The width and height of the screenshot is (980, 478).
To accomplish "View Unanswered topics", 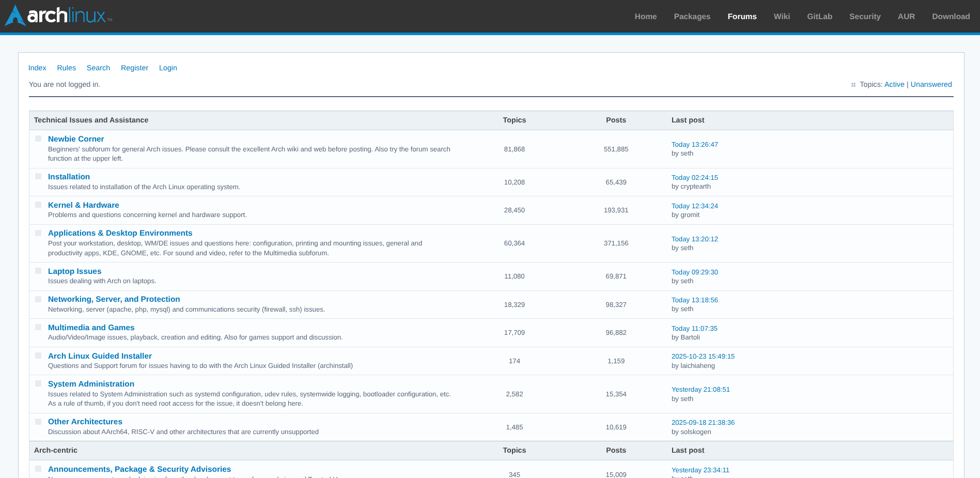I will click(931, 84).
